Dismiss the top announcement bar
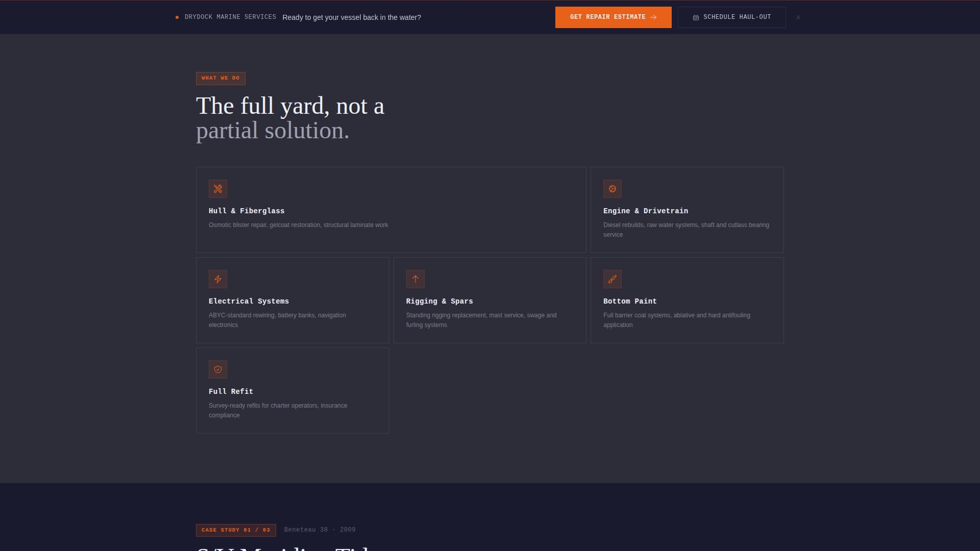This screenshot has height=551, width=980. coord(798,17)
